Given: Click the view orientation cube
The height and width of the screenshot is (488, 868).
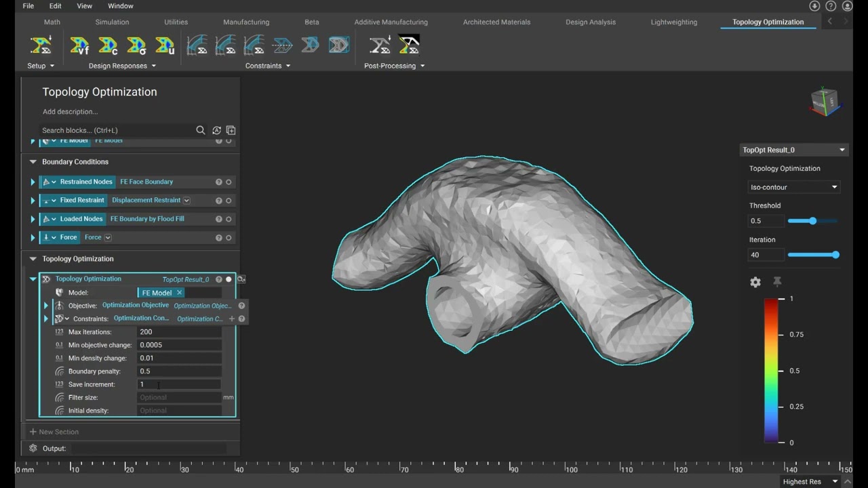Looking at the screenshot, I should (x=825, y=102).
